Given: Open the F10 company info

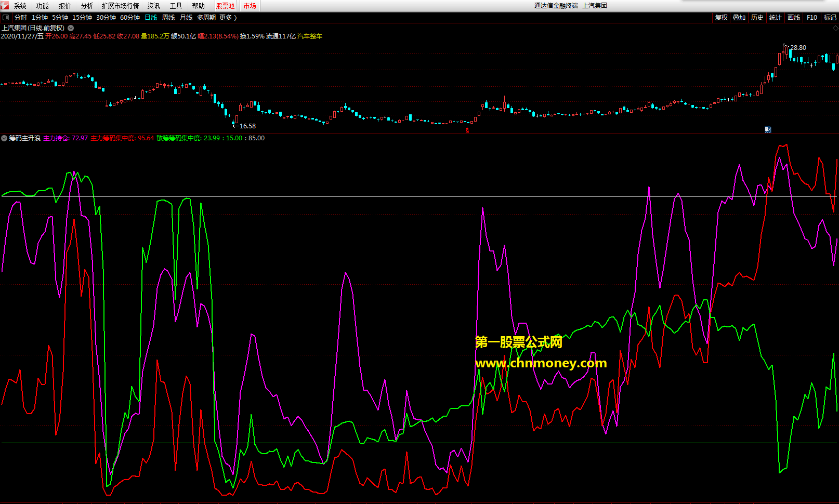Looking at the screenshot, I should tap(812, 18).
